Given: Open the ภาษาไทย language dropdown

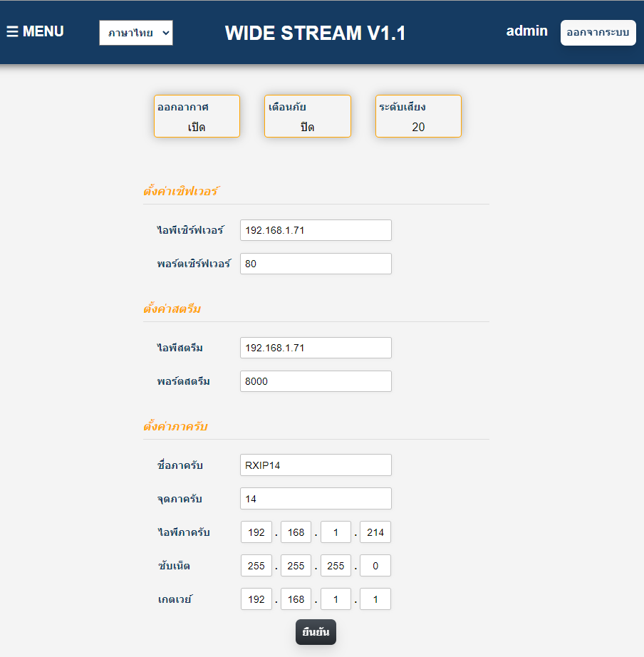Looking at the screenshot, I should click(x=136, y=33).
